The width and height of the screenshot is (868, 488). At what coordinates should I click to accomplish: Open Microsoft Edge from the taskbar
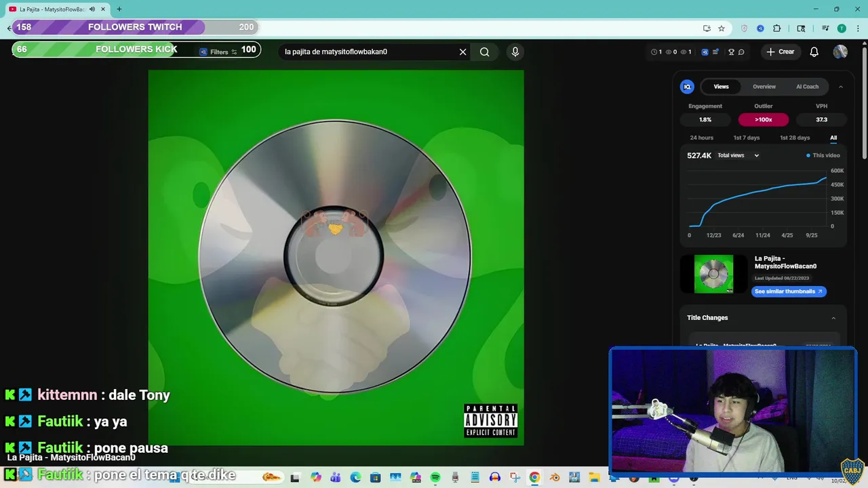point(355,478)
